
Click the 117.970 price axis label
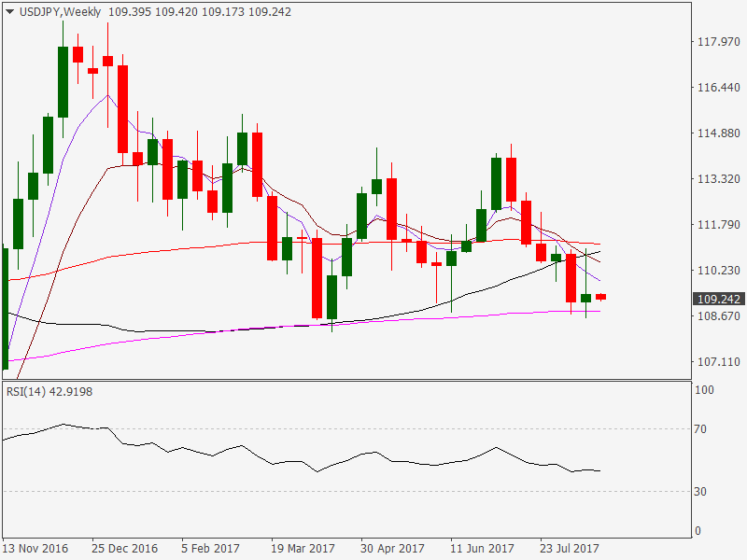[718, 42]
